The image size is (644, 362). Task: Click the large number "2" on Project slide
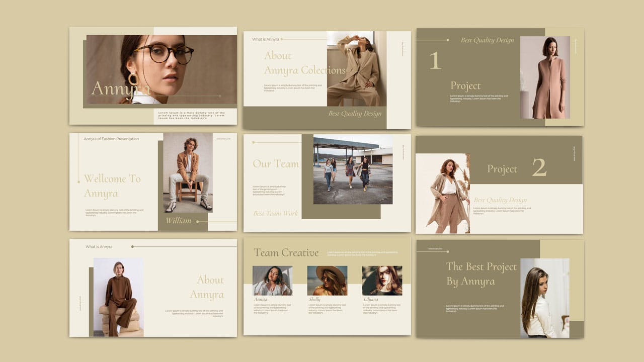click(x=539, y=167)
